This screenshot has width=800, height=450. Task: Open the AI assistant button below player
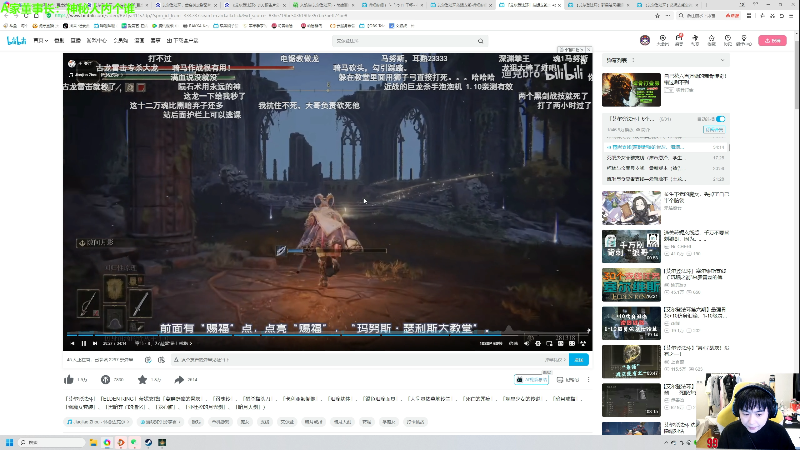point(532,380)
